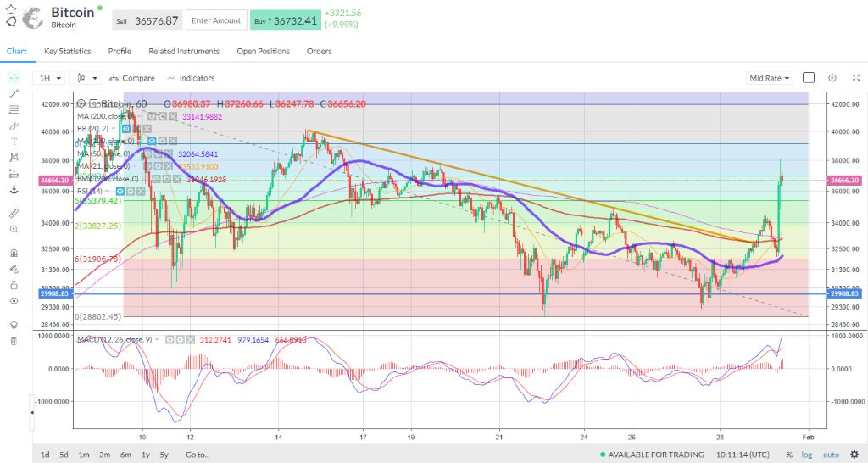The width and height of the screenshot is (868, 463).
Task: Toggle hide all drawings eye icon
Action: (x=14, y=301)
